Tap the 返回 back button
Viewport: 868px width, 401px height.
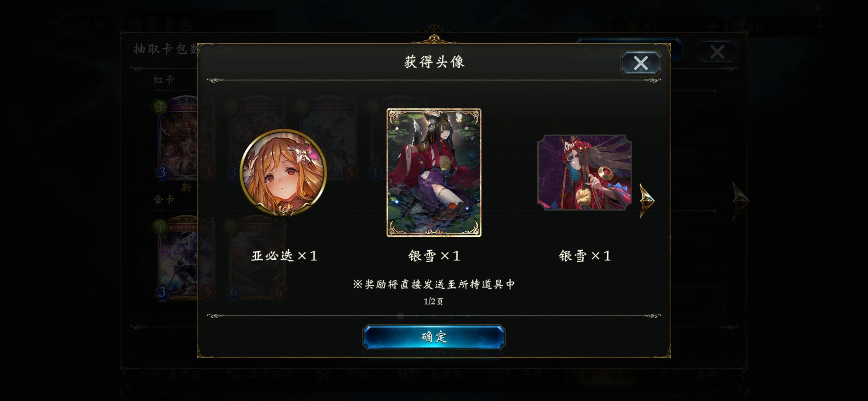(83, 25)
